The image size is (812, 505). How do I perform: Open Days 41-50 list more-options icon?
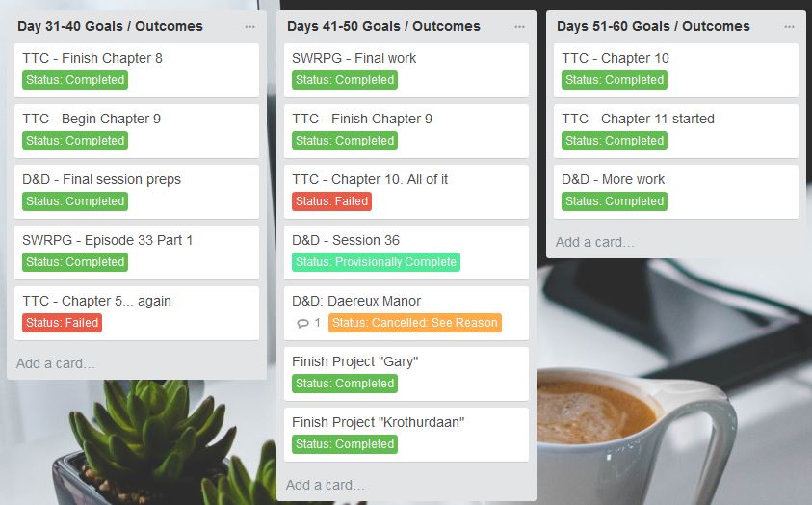520,26
